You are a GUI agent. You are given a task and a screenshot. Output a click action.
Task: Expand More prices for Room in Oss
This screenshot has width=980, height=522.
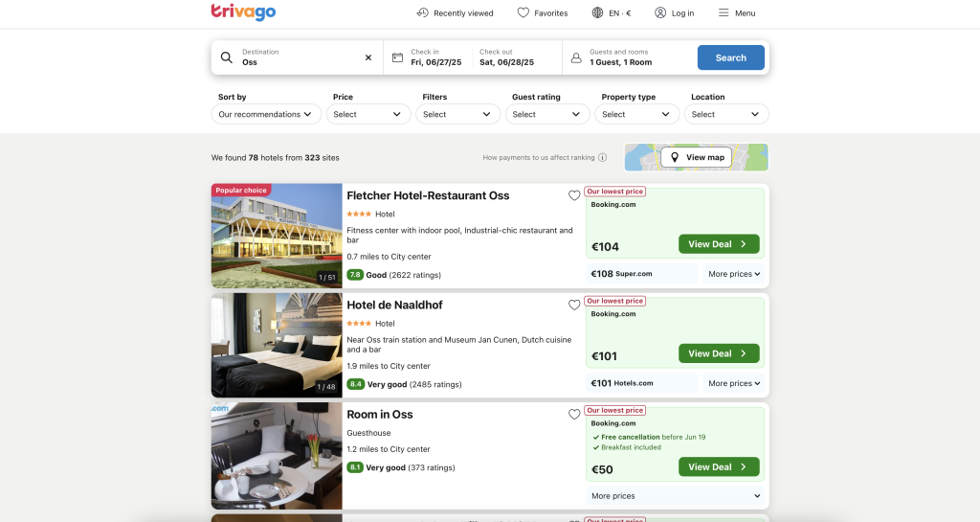click(675, 496)
